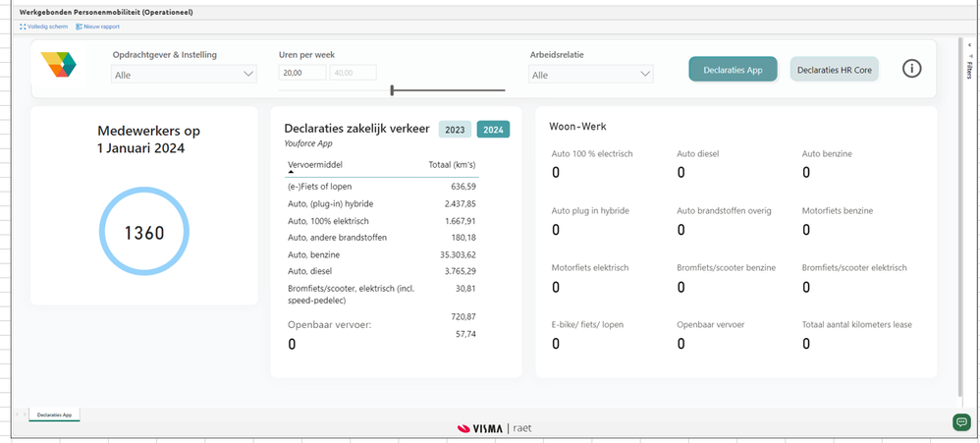
Task: Click Volledig scherm link
Action: tap(47, 27)
